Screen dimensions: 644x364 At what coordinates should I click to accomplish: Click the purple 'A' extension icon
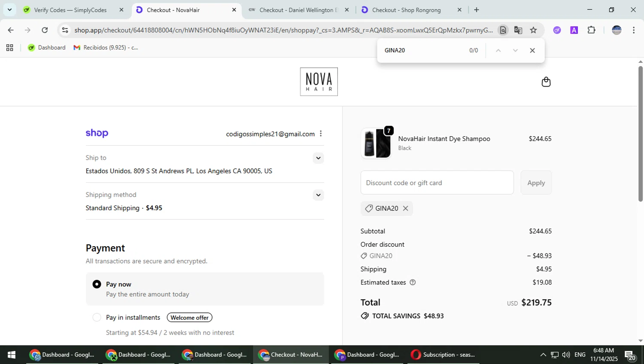pos(574,30)
